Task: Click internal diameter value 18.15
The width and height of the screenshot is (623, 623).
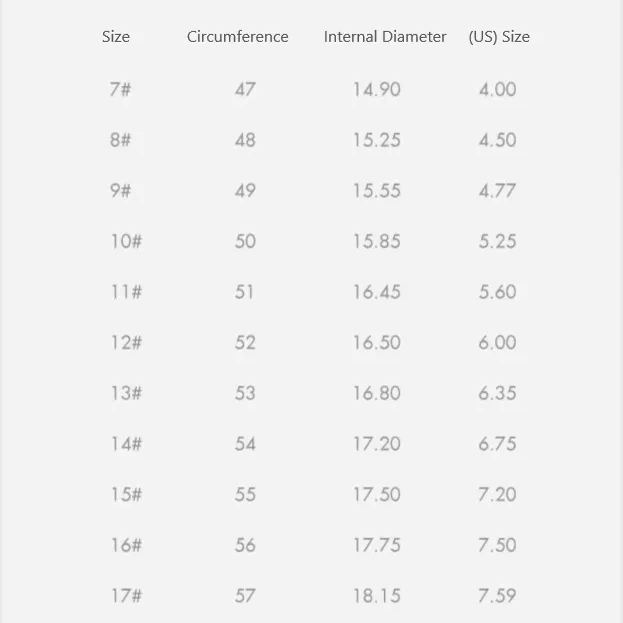Action: coord(376,595)
